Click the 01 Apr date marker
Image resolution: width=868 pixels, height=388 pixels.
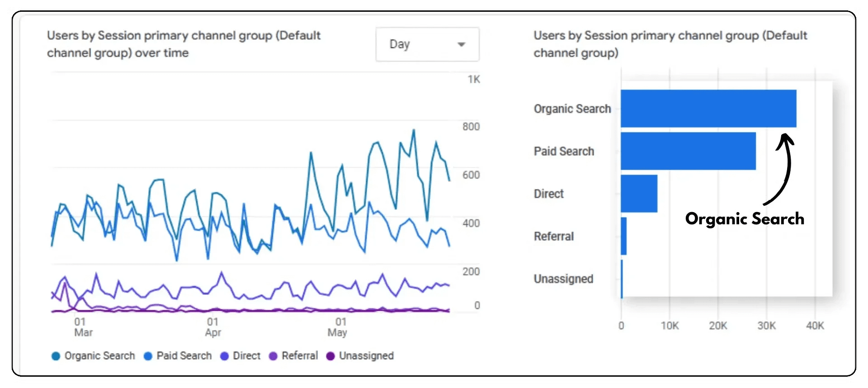pyautogui.click(x=213, y=327)
